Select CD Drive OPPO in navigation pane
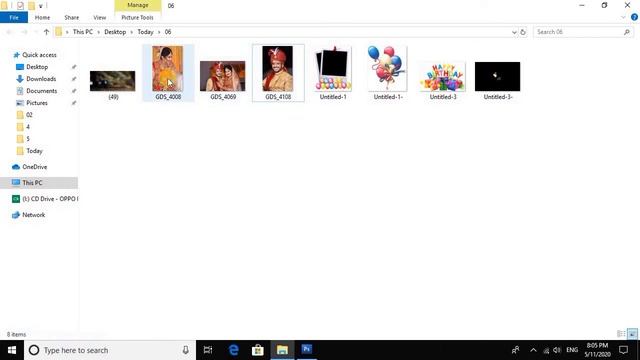The image size is (640, 360). tap(50, 199)
